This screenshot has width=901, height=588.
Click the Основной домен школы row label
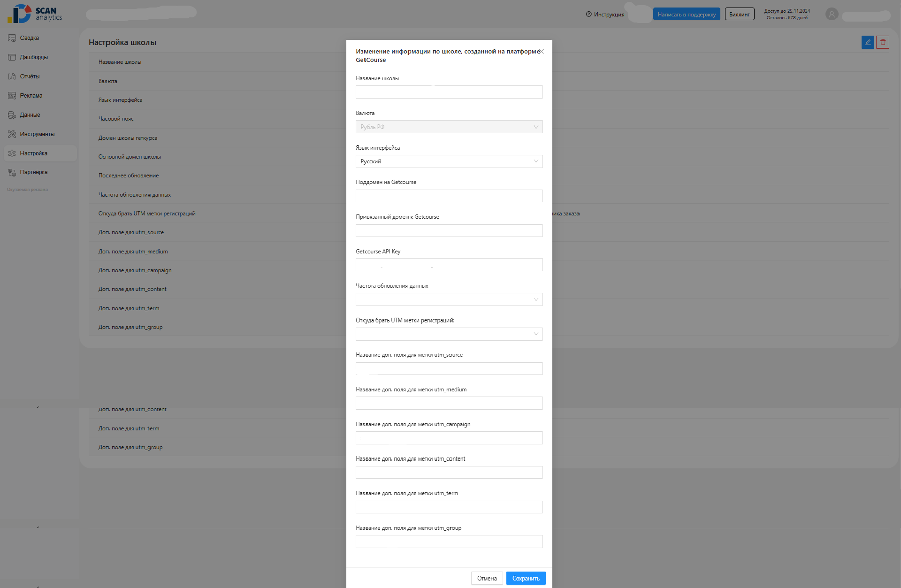click(130, 157)
